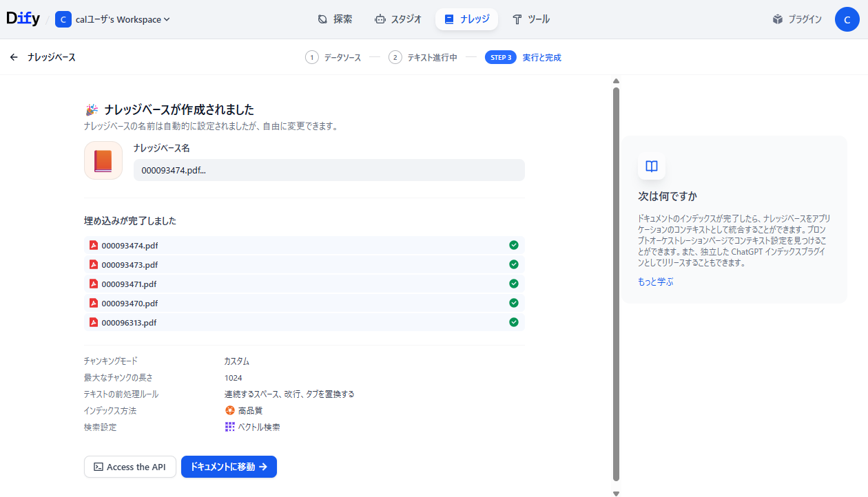This screenshot has height=497, width=868.
Task: Open the もっと学ぶ link
Action: pyautogui.click(x=655, y=282)
